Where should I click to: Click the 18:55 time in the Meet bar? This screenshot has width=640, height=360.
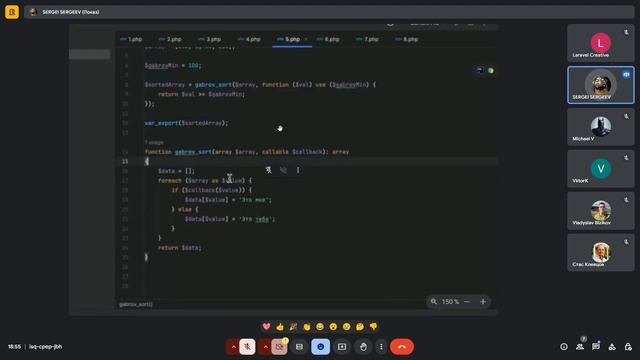tap(14, 347)
